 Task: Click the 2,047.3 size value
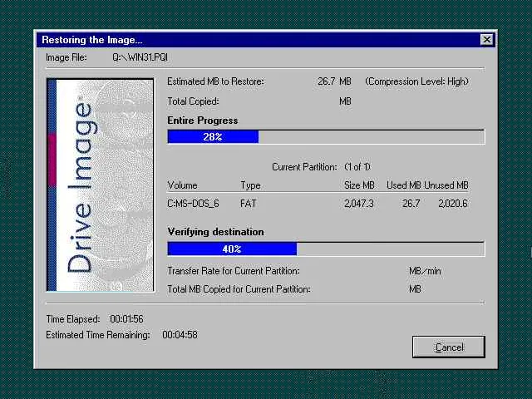tap(358, 204)
